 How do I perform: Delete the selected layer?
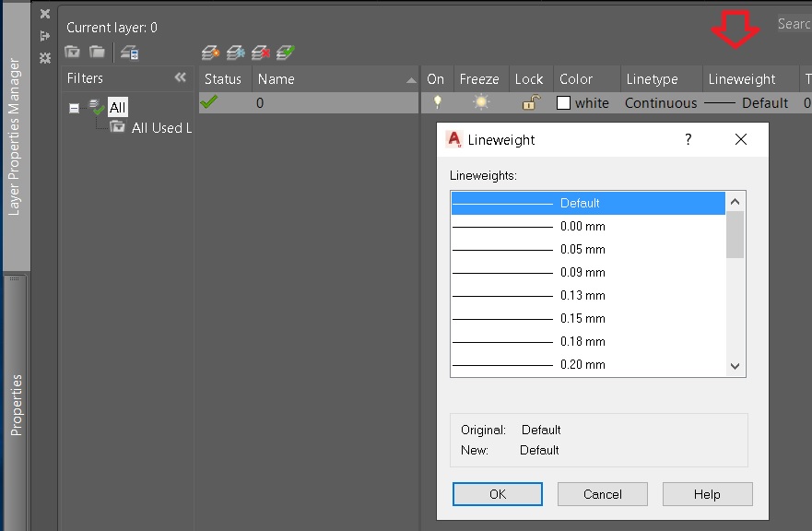260,53
